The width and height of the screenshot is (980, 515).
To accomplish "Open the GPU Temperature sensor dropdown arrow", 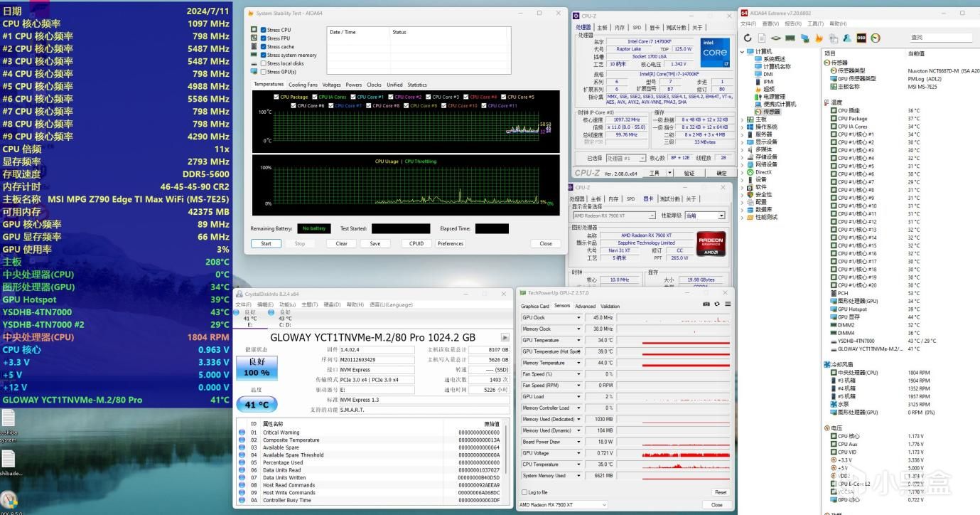I will click(x=579, y=340).
